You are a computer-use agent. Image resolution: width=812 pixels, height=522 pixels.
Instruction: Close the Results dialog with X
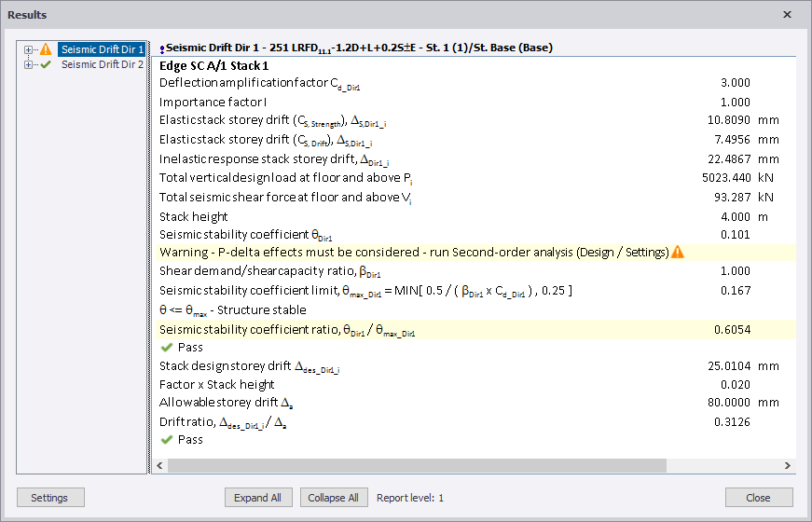[787, 15]
